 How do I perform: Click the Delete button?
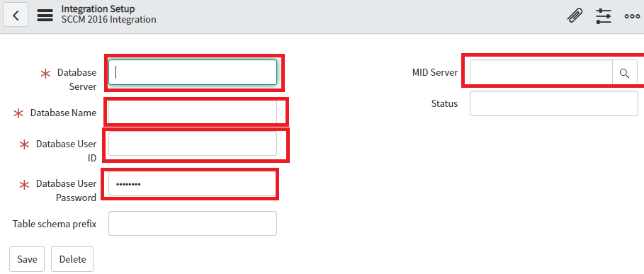click(x=72, y=259)
